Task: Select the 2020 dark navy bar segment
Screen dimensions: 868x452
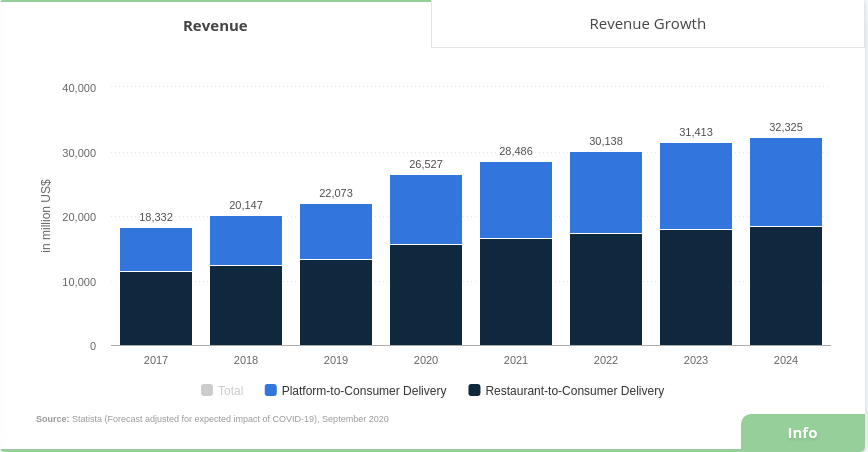Action: 426,295
